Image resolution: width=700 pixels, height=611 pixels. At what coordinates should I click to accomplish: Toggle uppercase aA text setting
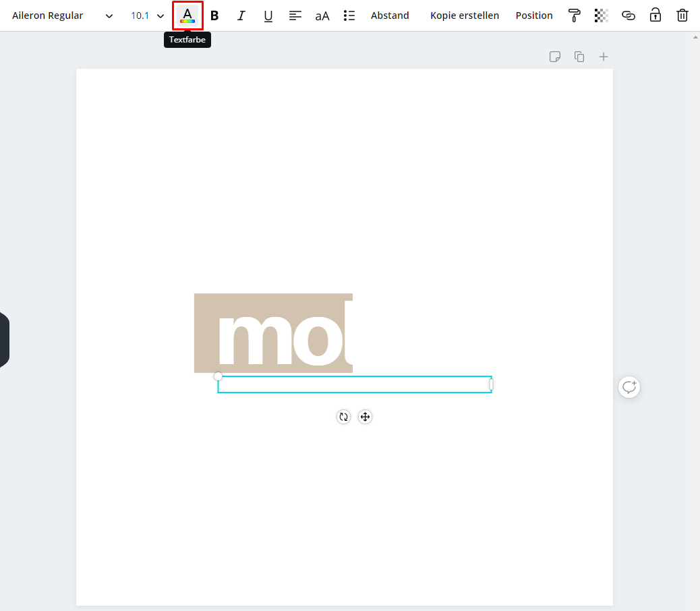pyautogui.click(x=322, y=16)
